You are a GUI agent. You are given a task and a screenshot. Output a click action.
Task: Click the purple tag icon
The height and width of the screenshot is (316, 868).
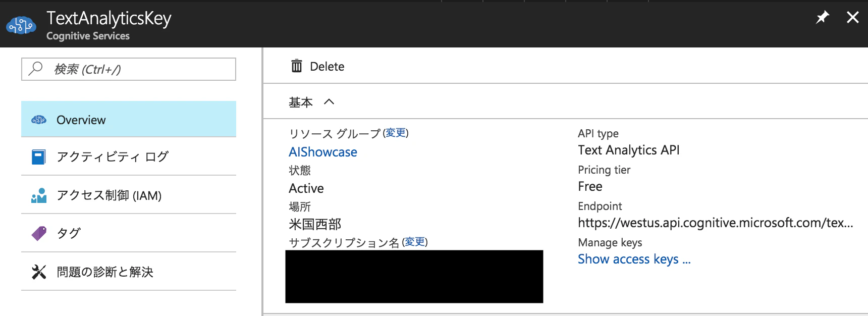coord(39,233)
